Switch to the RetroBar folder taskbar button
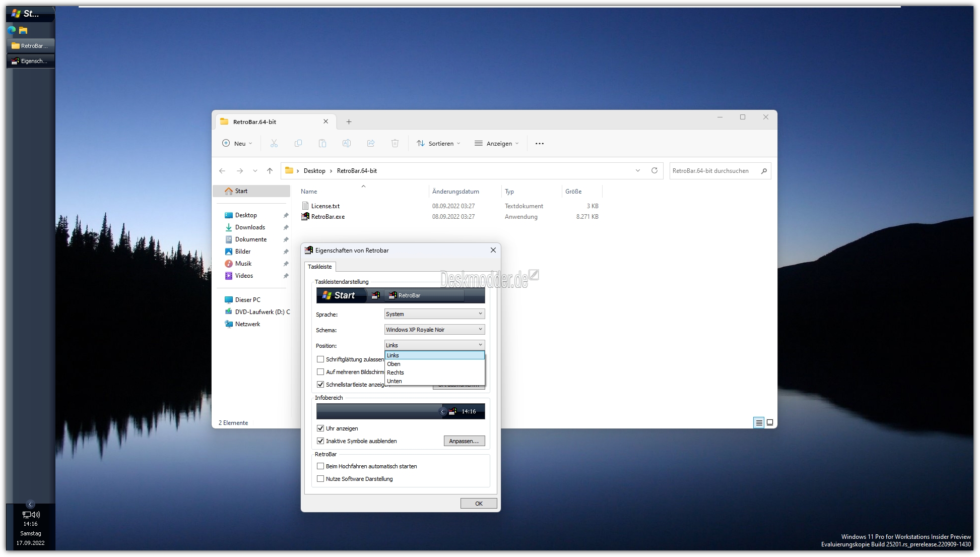This screenshot has height=557, width=980. (30, 46)
